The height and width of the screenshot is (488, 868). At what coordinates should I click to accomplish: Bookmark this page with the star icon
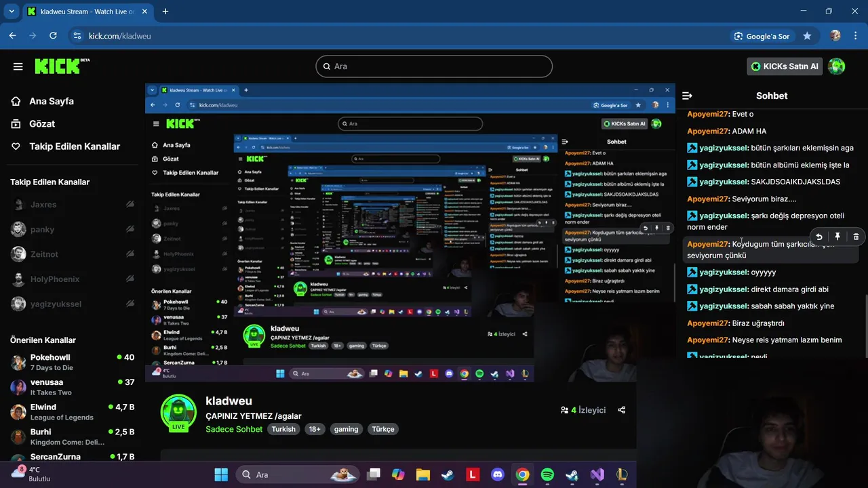pos(807,36)
